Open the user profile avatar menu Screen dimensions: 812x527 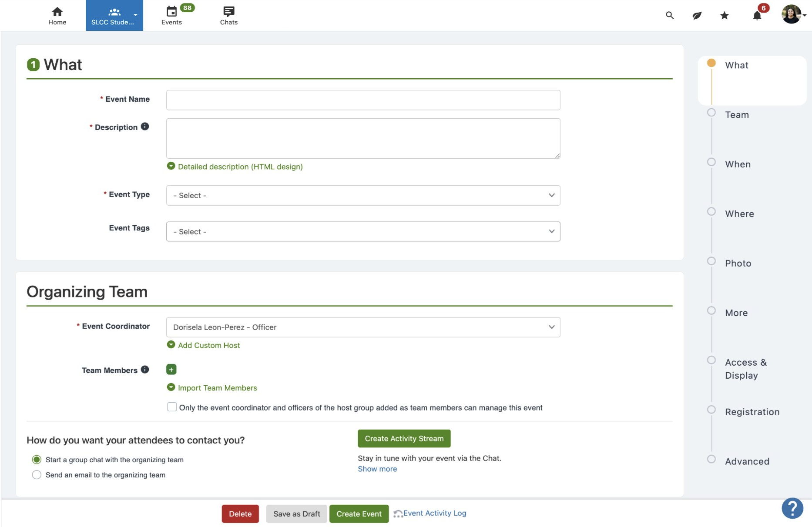pos(792,15)
